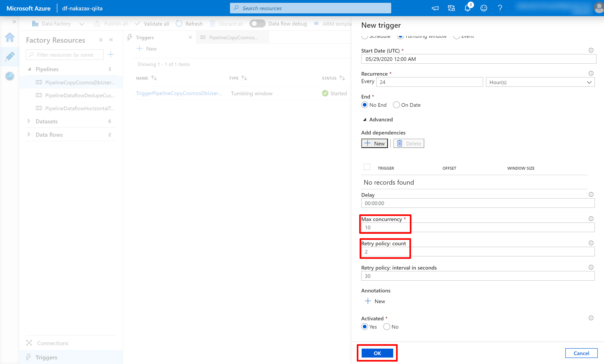Show info for Start Date field
Image resolution: width=604 pixels, height=364 pixels.
click(591, 50)
